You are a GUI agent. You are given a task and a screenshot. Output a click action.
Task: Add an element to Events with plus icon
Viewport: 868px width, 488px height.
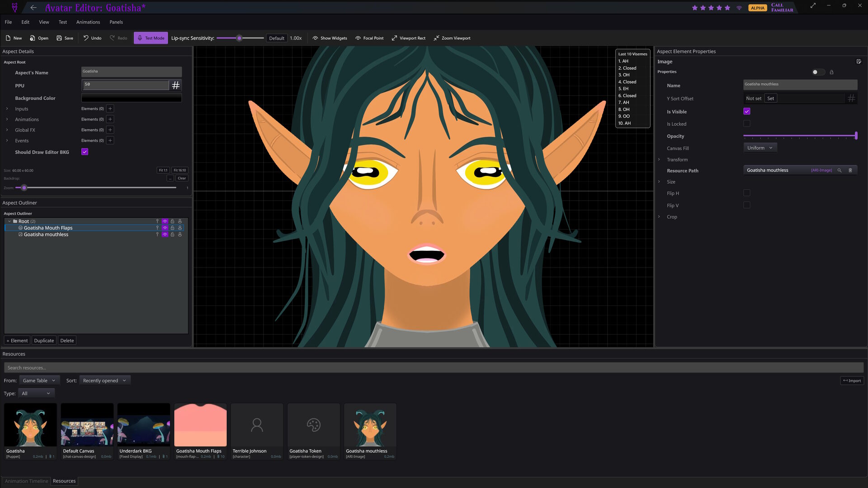point(110,141)
